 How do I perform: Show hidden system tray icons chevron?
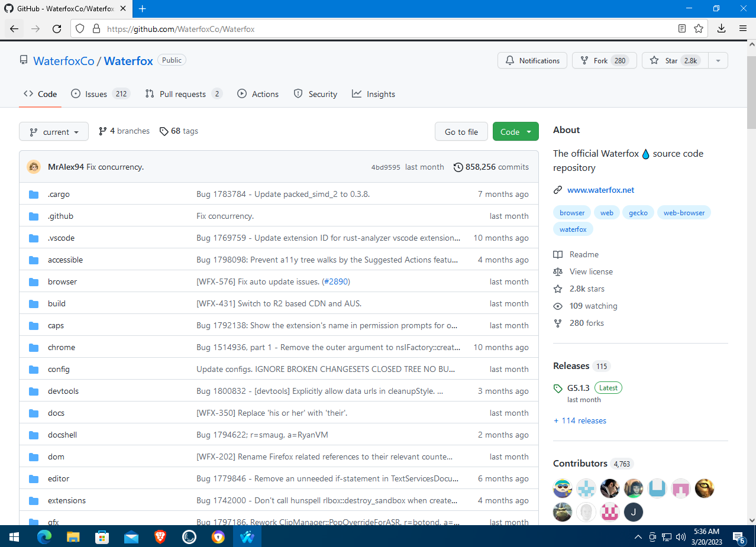(x=638, y=537)
